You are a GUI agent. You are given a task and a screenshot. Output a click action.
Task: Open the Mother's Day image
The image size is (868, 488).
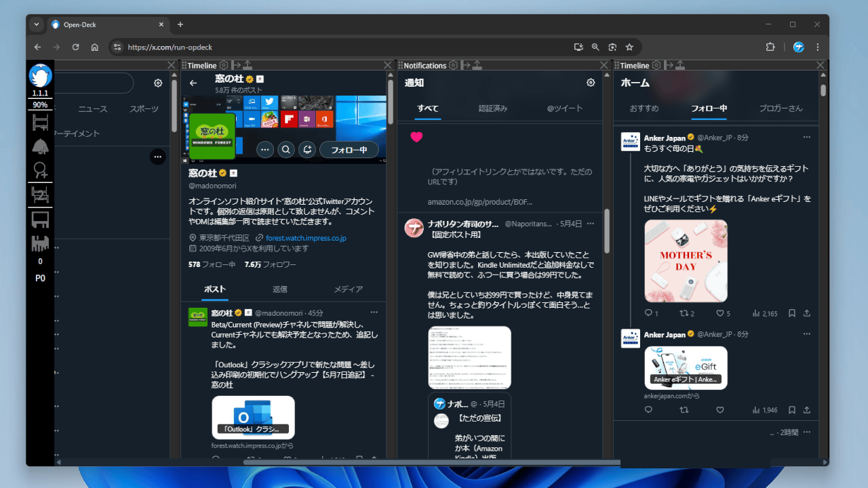pos(686,261)
